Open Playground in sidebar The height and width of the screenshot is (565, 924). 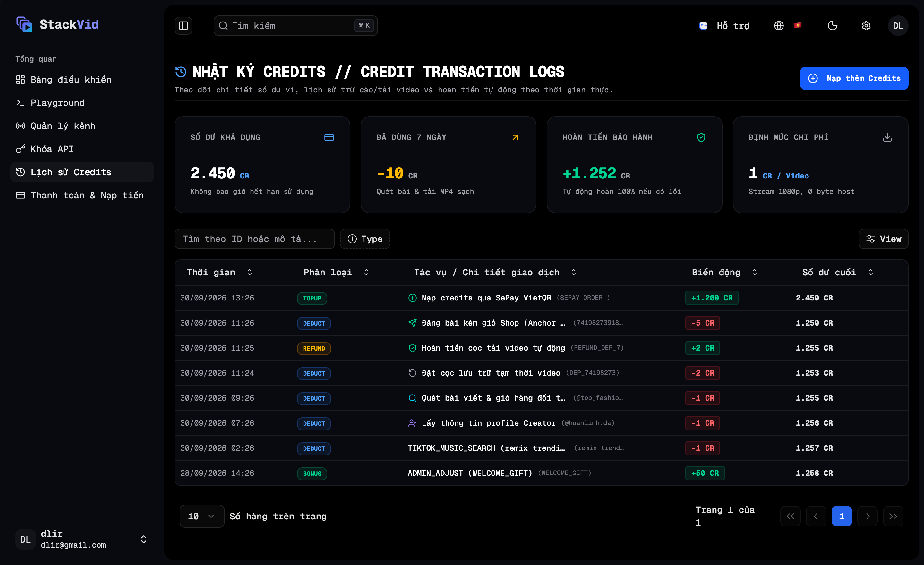pyautogui.click(x=82, y=103)
